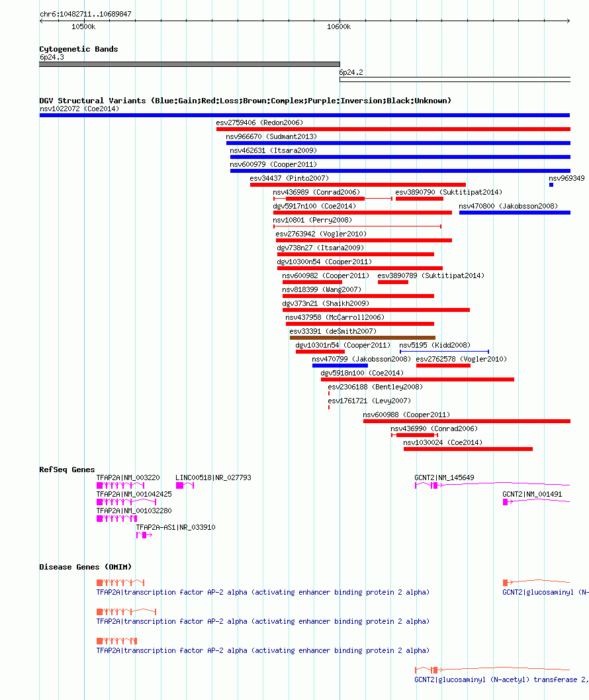The image size is (589, 700).
Task: Click the TFAP2A-AS1 magenta gene glyph
Action: (x=144, y=535)
